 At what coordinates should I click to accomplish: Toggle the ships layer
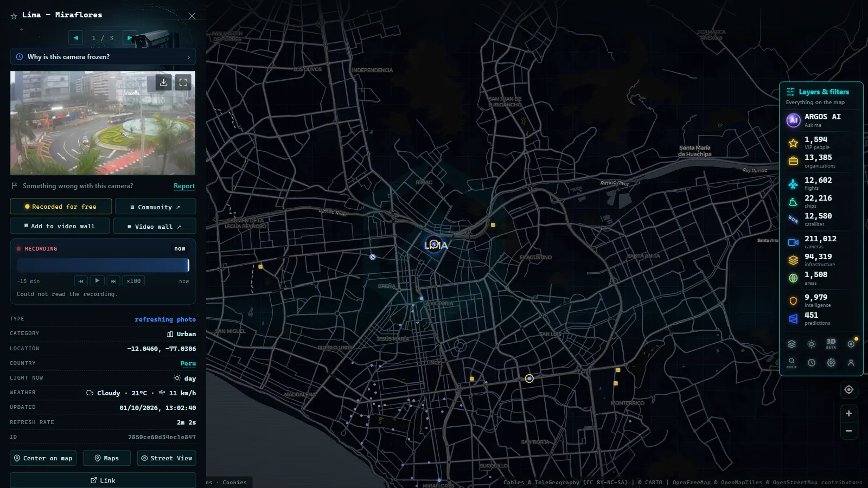point(821,202)
